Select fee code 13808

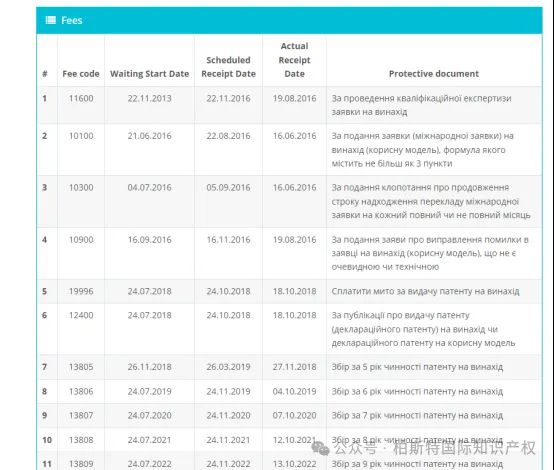(x=81, y=440)
